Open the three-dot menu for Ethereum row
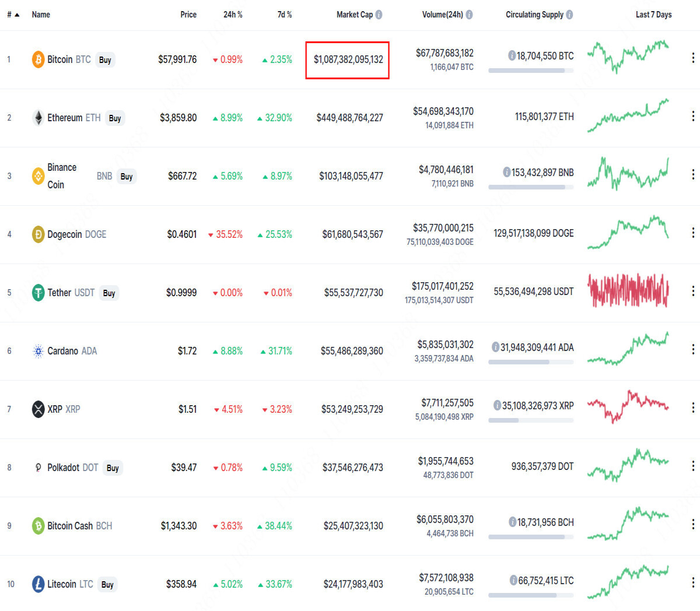Viewport: 700px width, 611px height. (692, 116)
